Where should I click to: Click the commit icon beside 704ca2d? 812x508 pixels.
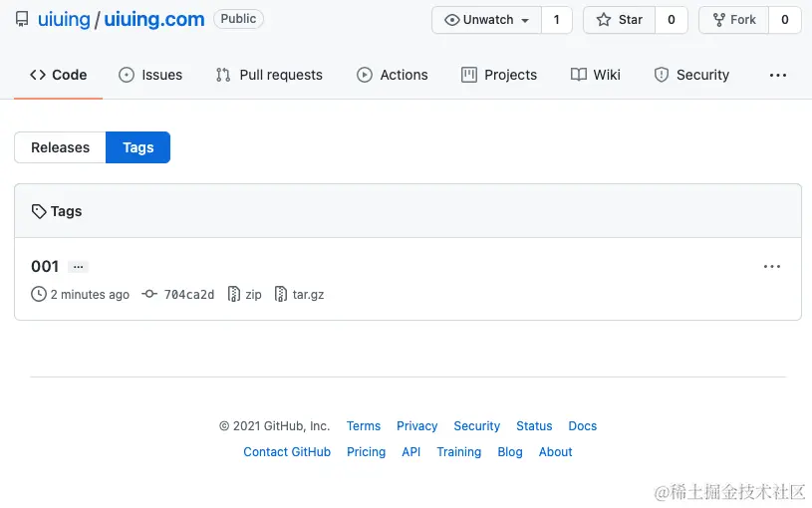(149, 294)
